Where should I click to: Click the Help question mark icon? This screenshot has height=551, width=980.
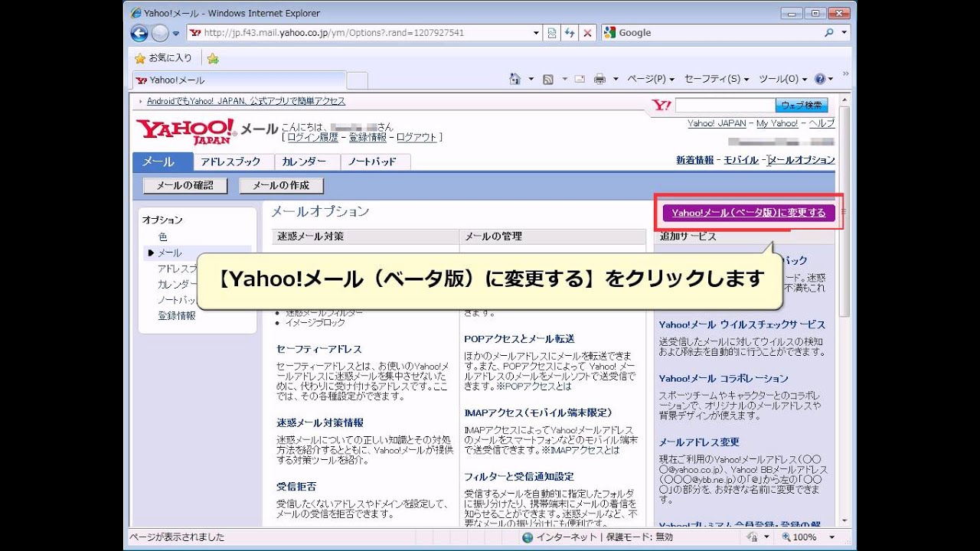click(x=821, y=79)
